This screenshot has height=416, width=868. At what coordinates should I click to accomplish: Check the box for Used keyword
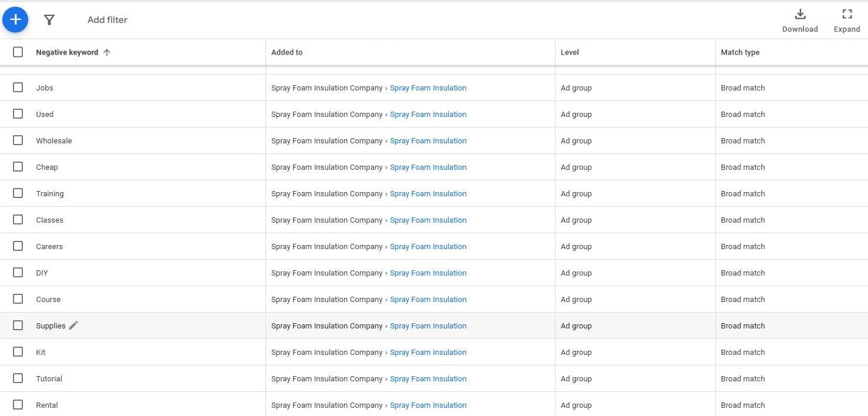(x=18, y=113)
